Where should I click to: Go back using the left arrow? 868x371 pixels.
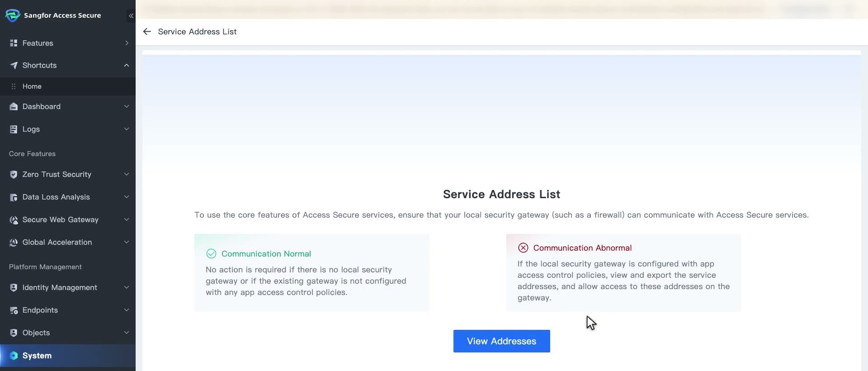point(147,32)
